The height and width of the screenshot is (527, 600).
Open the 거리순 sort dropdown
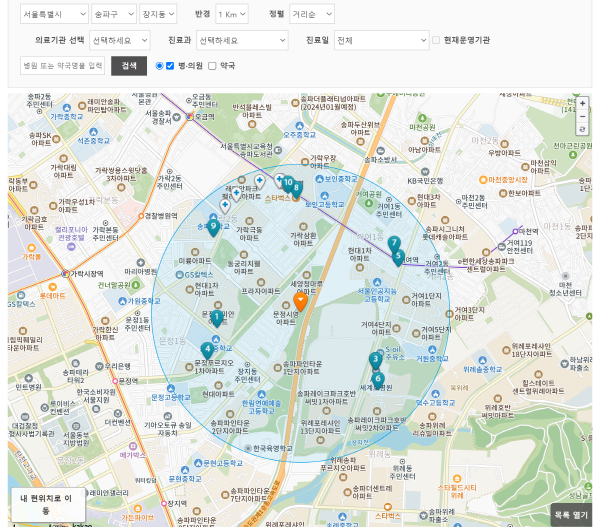312,14
